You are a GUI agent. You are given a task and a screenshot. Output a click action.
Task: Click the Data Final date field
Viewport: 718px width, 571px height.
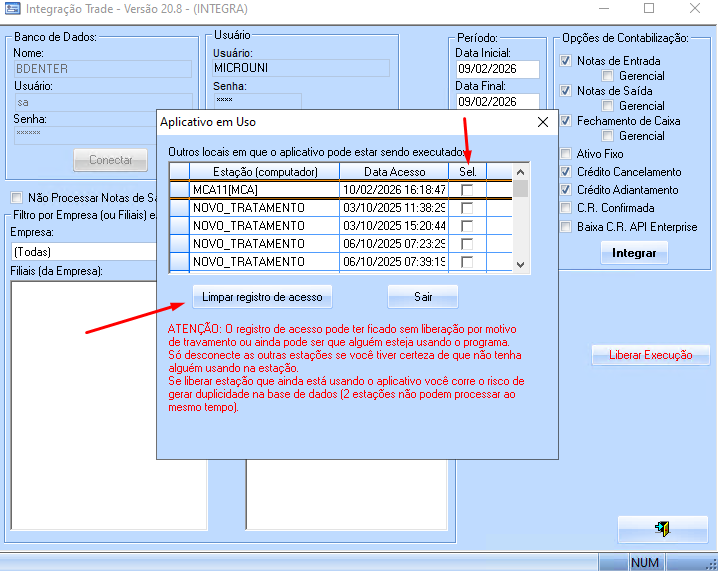pyautogui.click(x=497, y=101)
